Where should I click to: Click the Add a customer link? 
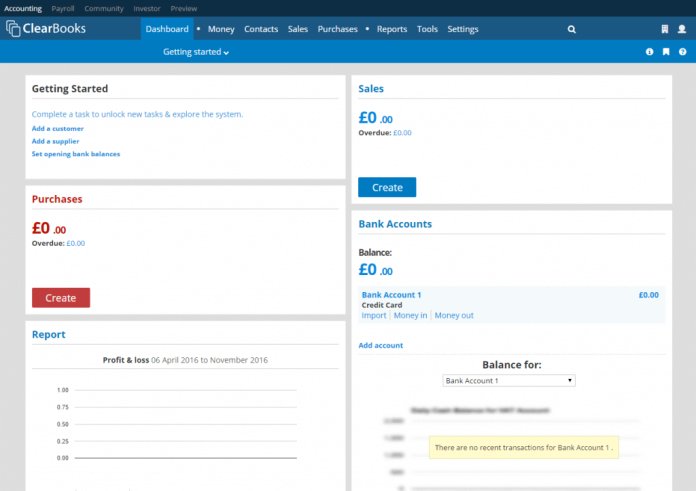pyautogui.click(x=58, y=128)
